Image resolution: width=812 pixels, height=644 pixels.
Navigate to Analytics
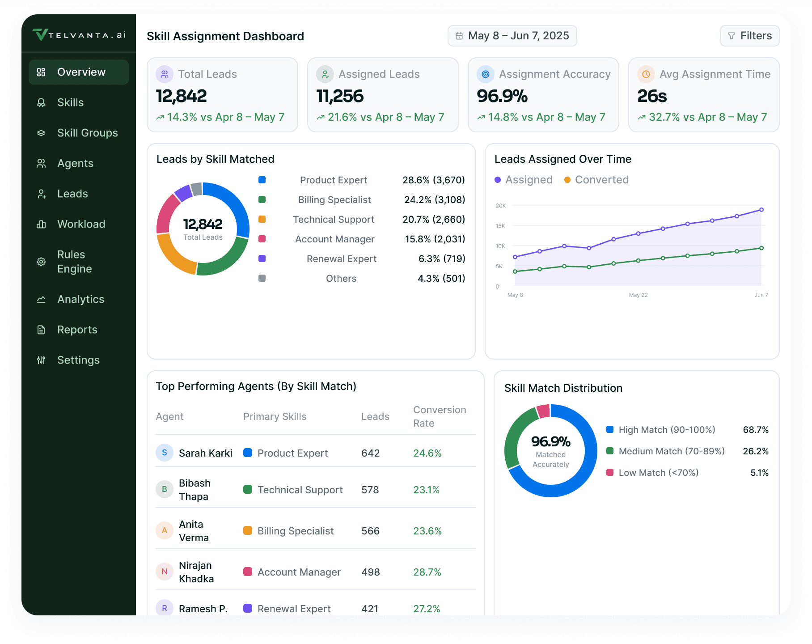(79, 299)
